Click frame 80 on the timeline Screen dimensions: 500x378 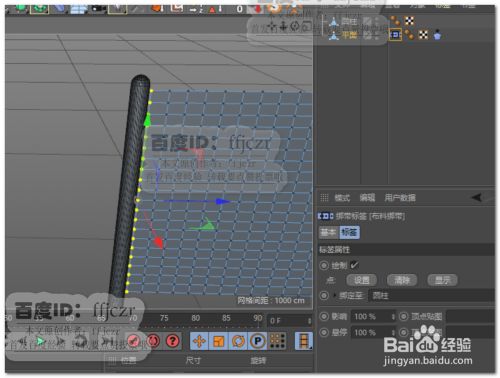pos(195,318)
